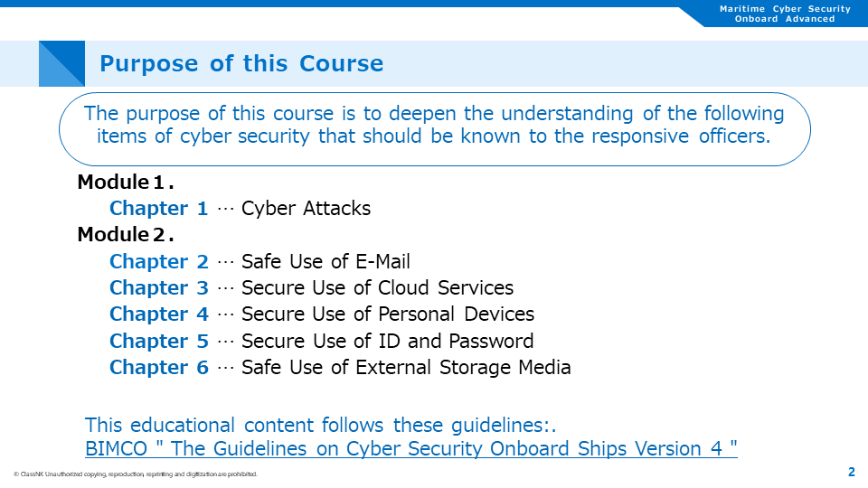
Task: Open the BIMCO Guidelines on Cyber Security link
Action: tap(410, 449)
